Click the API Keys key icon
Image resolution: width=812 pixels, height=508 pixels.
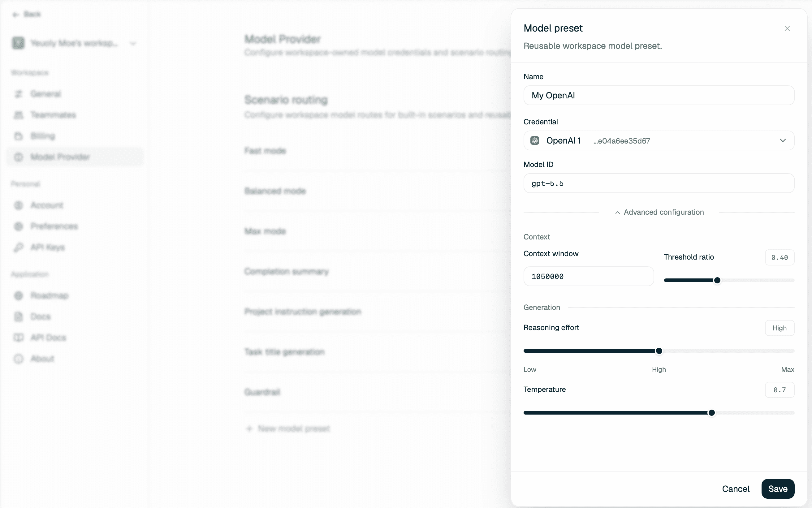pos(19,248)
